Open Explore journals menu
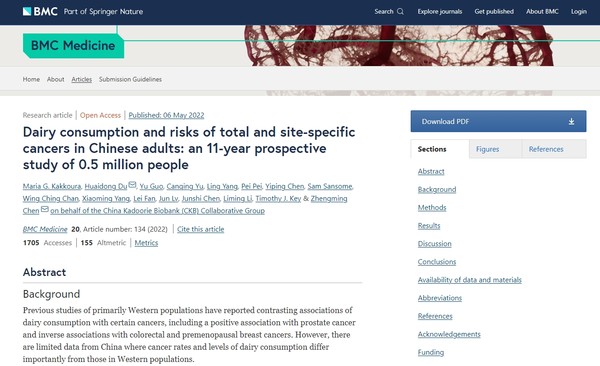Image resolution: width=600 pixels, height=366 pixels. pos(440,11)
